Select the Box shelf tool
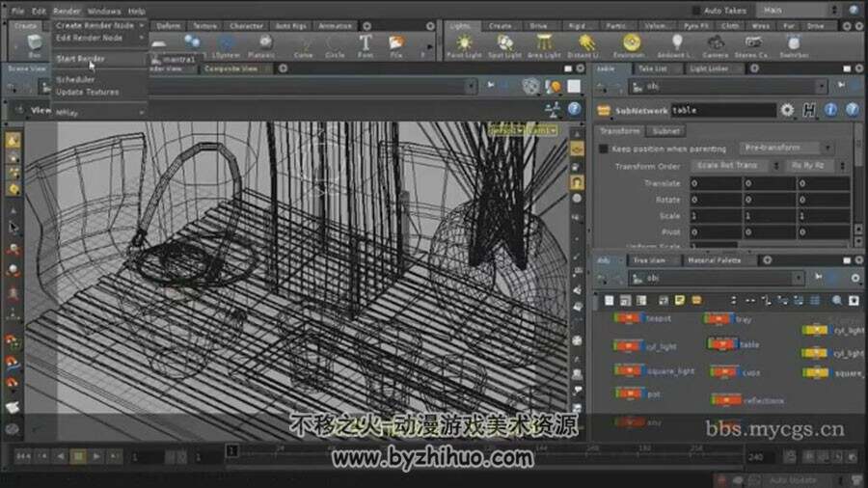The width and height of the screenshot is (868, 488). [35, 45]
